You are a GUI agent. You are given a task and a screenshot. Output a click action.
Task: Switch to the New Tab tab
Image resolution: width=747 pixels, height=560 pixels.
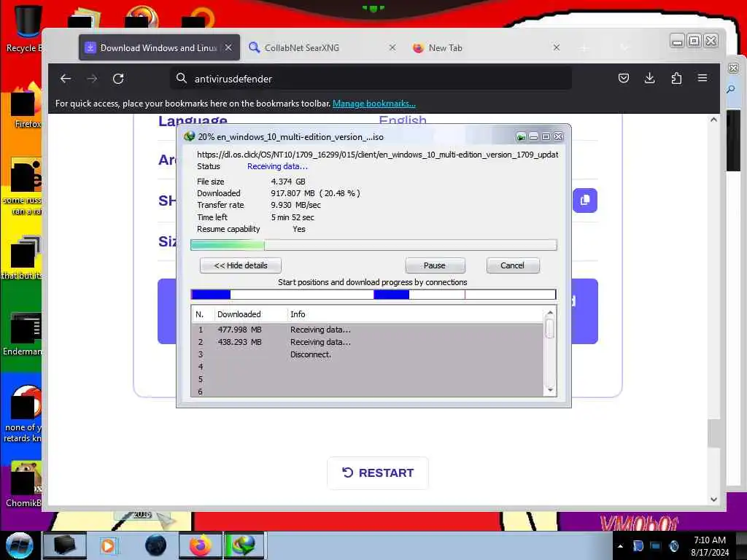point(486,47)
